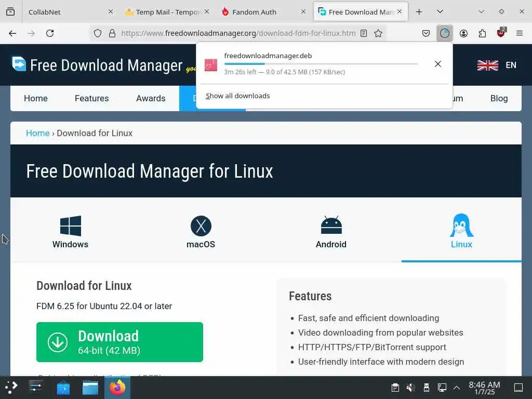Expand hidden system tray icons
The height and width of the screenshot is (399, 532).
(457, 388)
